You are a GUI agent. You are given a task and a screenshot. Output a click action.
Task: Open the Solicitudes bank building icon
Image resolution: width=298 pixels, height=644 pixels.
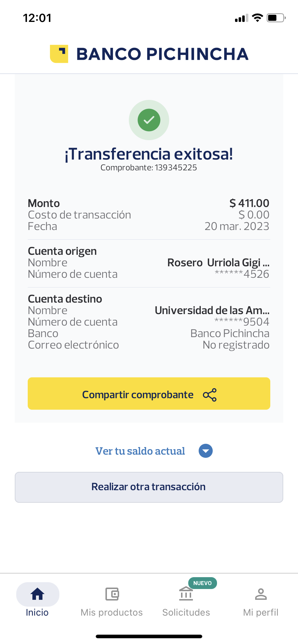(x=186, y=594)
